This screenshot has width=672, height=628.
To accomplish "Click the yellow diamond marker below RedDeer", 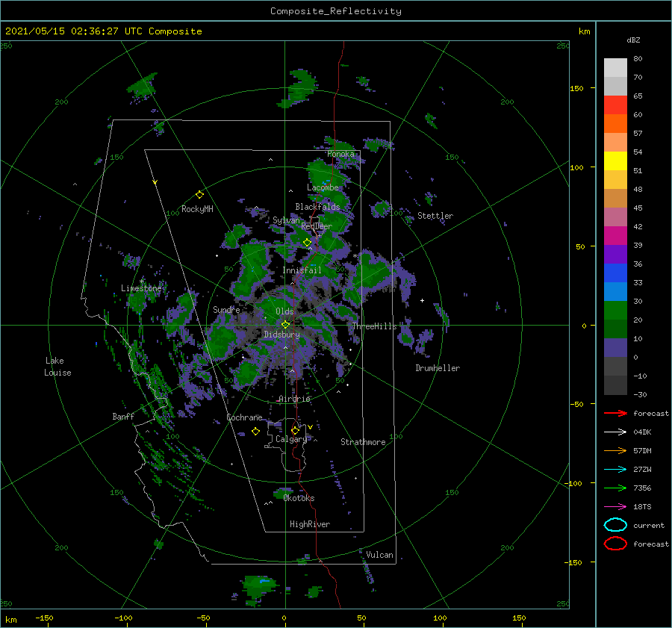I will 307,243.
